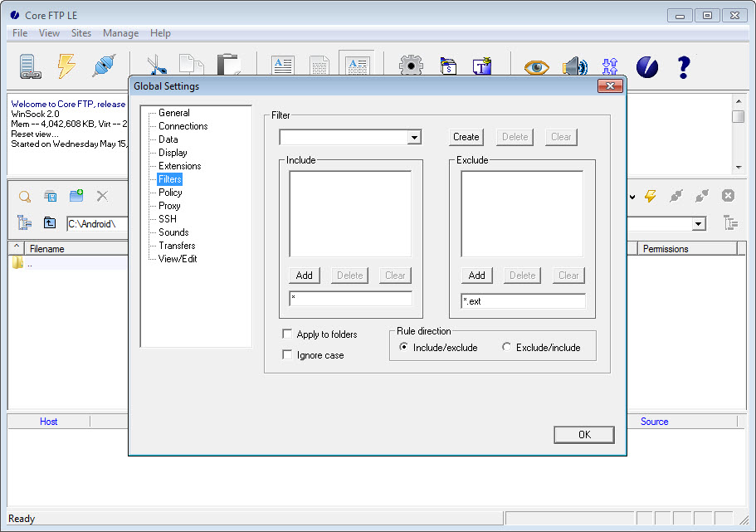Select Display in settings tree
Viewport: 756px width, 532px height.
[173, 153]
